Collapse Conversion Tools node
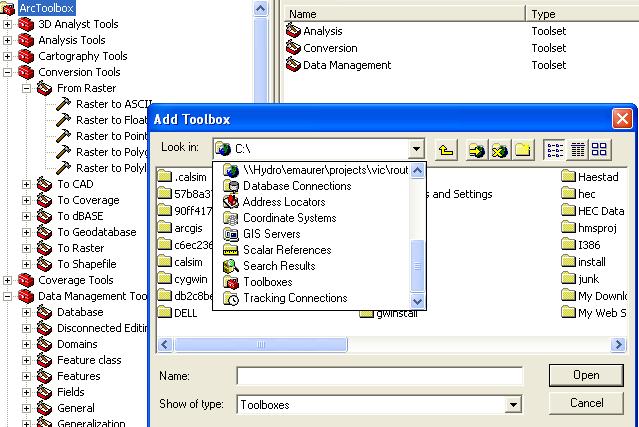 (7, 73)
